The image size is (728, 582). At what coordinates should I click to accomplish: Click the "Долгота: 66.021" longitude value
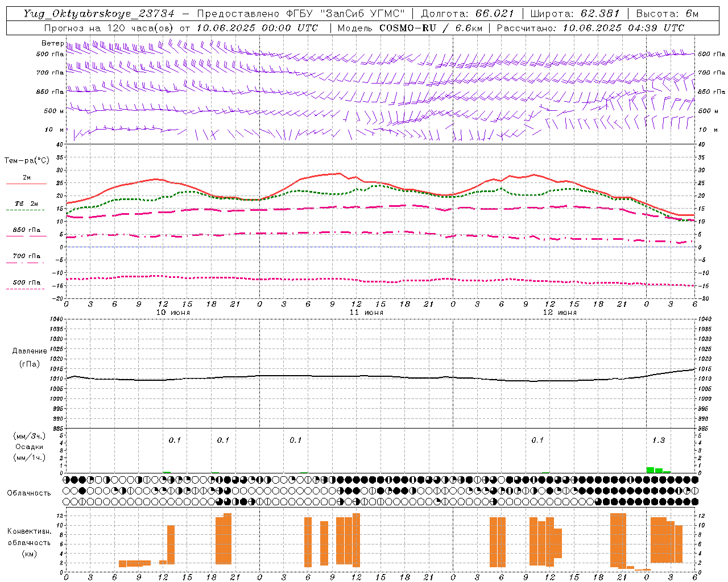point(468,14)
